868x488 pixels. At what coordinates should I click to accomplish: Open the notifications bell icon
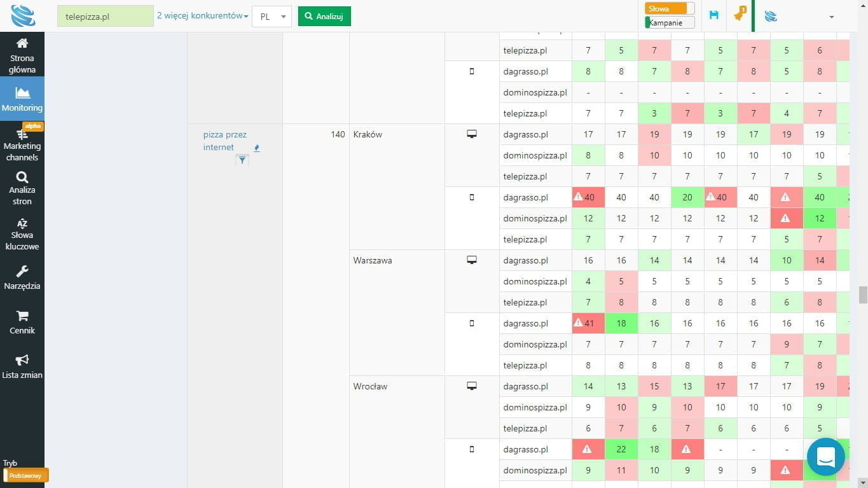(x=738, y=15)
